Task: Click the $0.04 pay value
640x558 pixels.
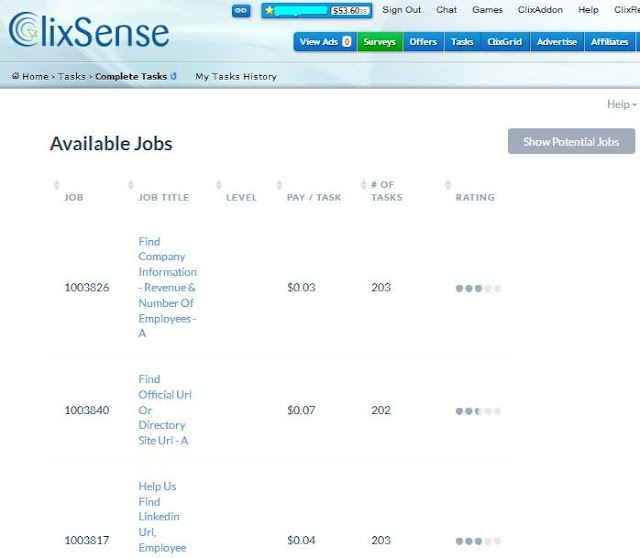Action: tap(301, 540)
